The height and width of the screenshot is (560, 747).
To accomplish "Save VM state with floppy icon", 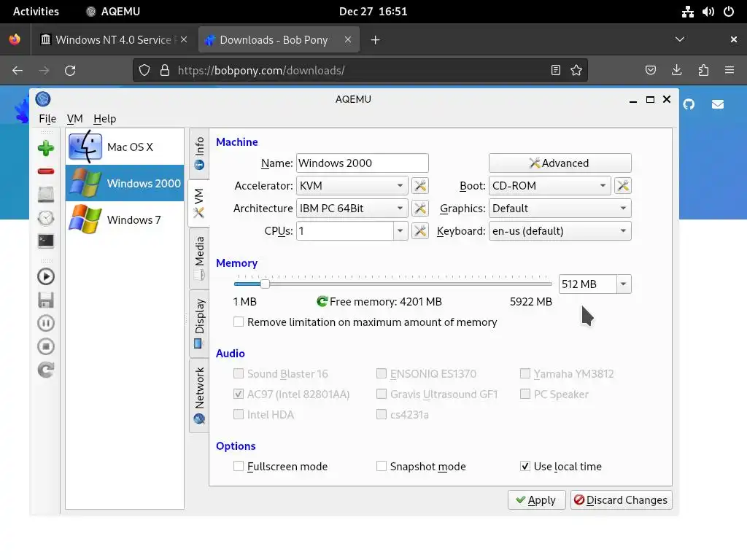I will tap(46, 300).
